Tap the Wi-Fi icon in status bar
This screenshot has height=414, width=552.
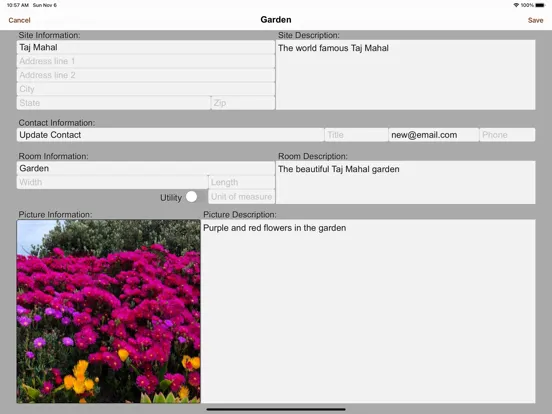(516, 5)
